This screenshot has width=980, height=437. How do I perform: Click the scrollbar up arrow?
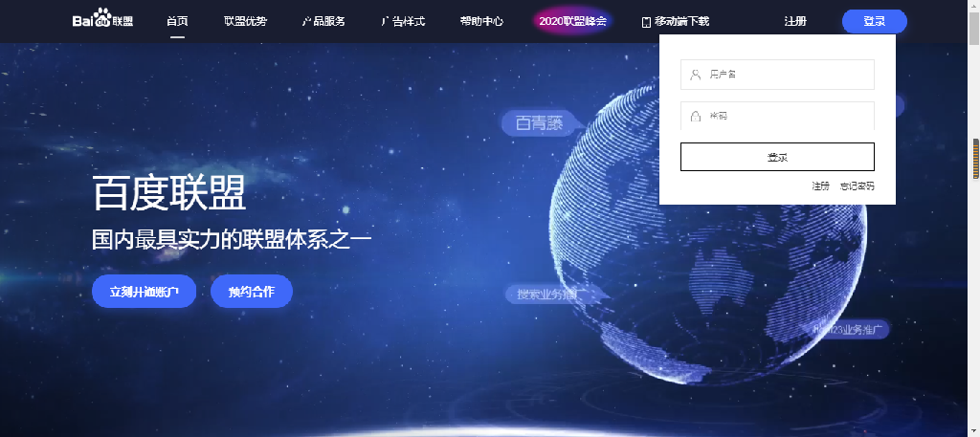[974, 5]
